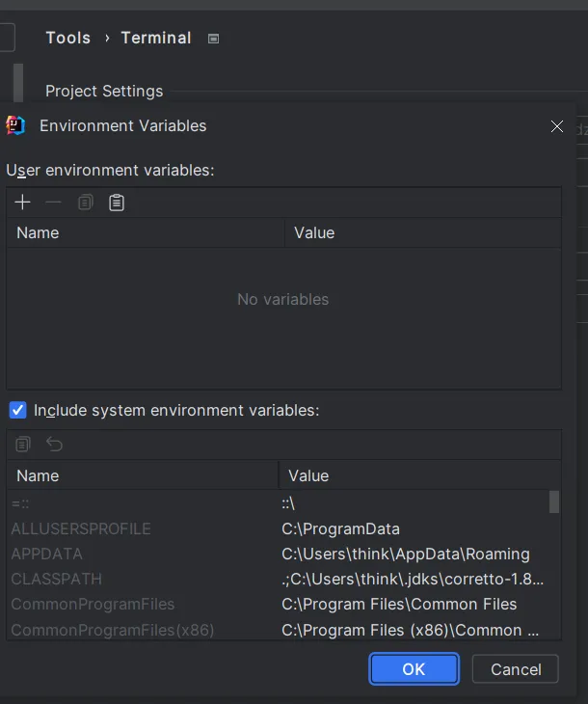Sort user variables by Value column
Image resolution: width=588 pixels, height=704 pixels.
(x=422, y=232)
